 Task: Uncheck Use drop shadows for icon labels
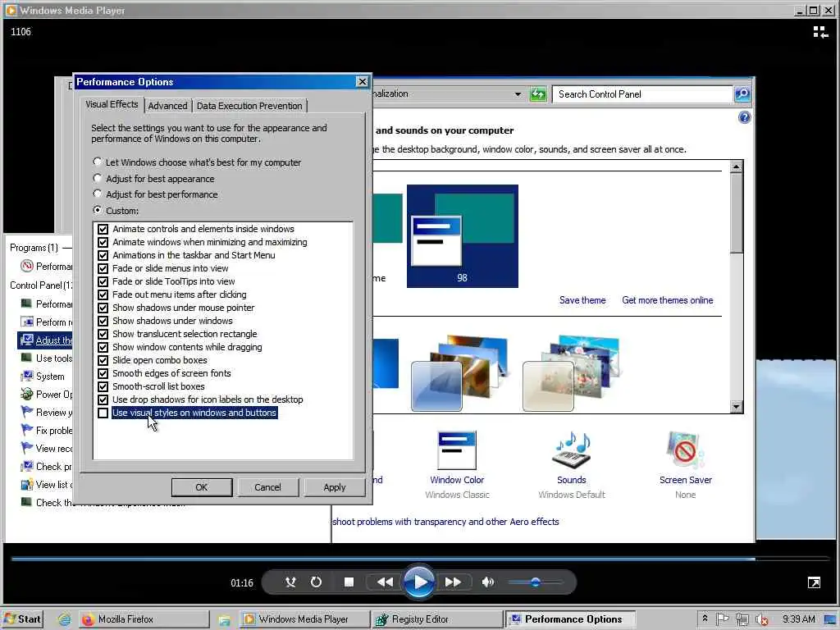pos(103,399)
